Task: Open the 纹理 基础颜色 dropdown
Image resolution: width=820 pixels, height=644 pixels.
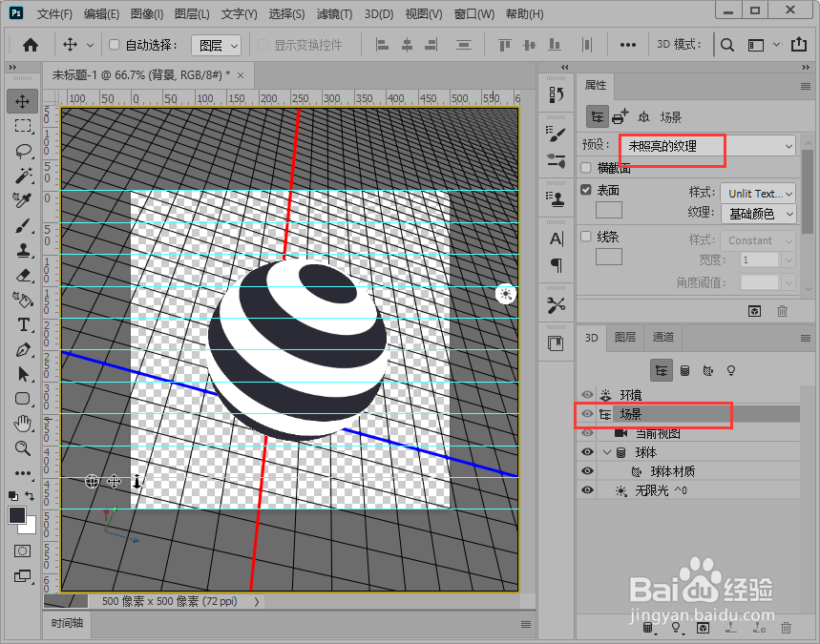Action: pos(758,214)
